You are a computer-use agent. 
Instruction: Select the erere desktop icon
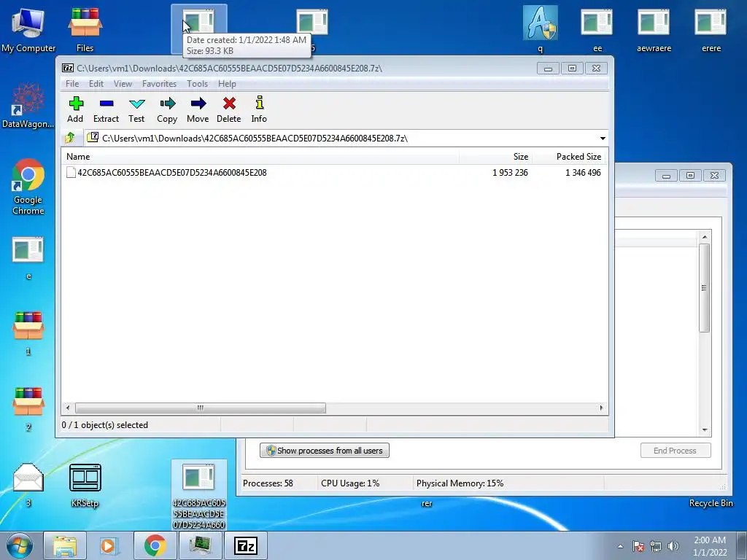click(x=711, y=29)
